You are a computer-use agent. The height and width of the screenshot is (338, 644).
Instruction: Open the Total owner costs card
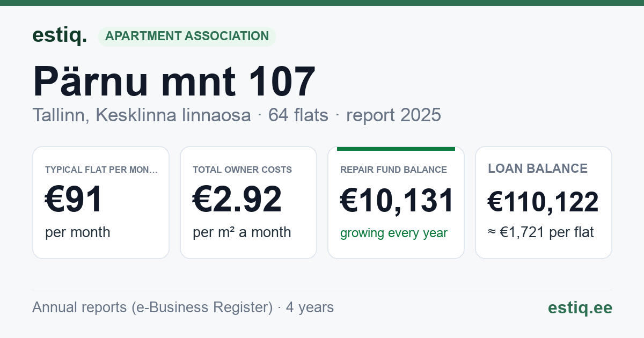click(x=248, y=202)
